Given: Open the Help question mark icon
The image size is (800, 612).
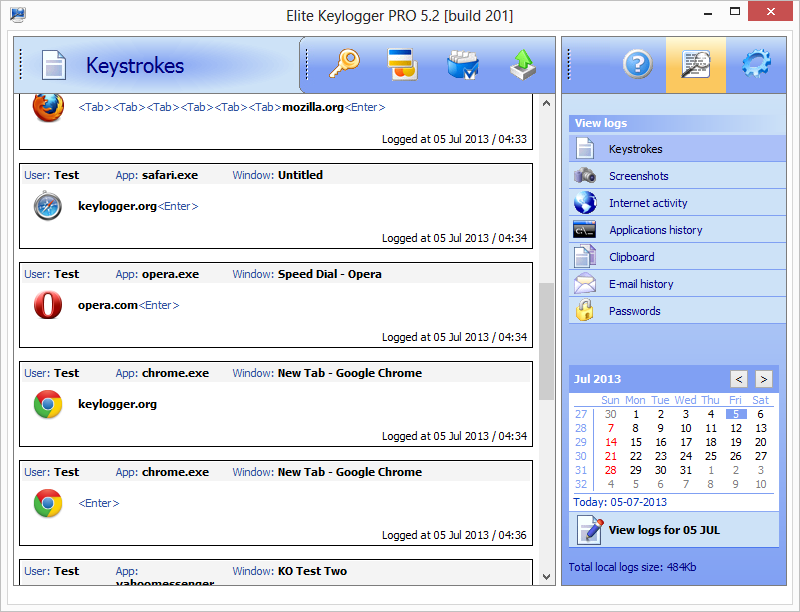Looking at the screenshot, I should coord(638,63).
